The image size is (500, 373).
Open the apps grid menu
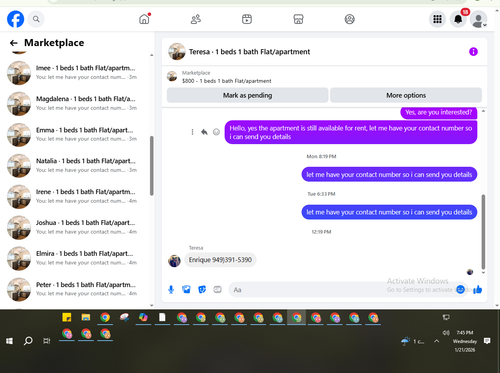437,19
